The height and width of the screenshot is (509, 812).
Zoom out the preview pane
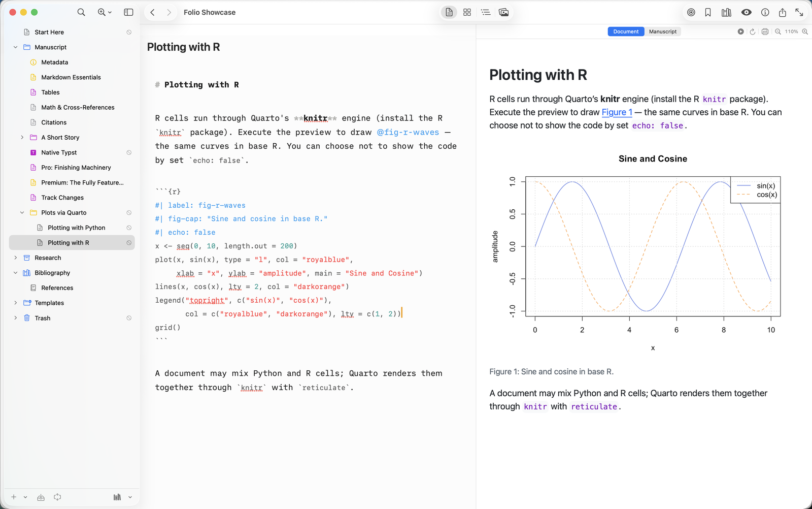click(x=777, y=31)
